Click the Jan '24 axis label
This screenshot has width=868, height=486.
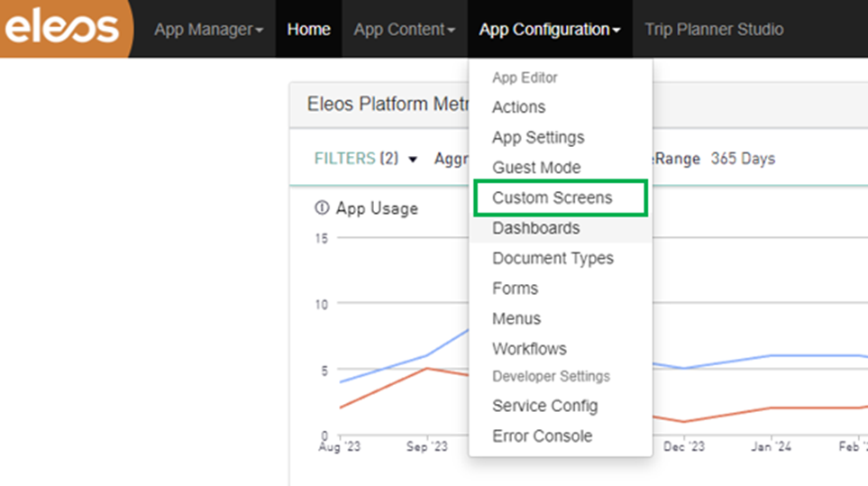pos(772,446)
